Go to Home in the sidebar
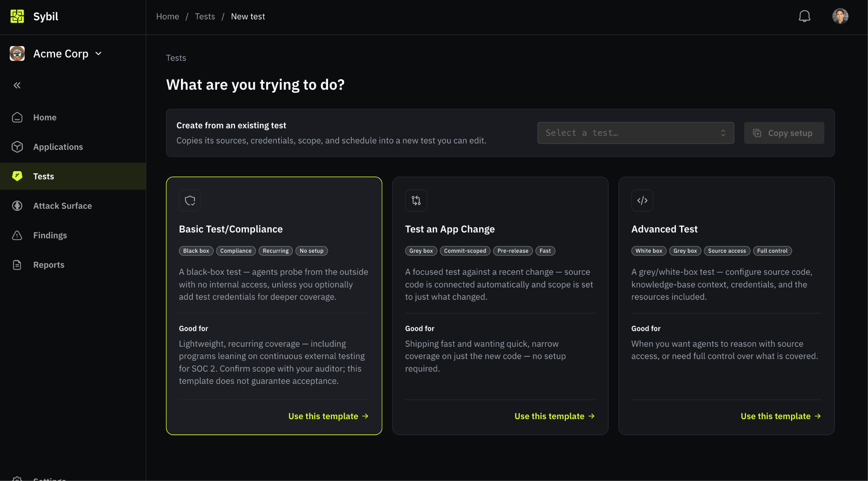The height and width of the screenshot is (481, 868). [73, 117]
